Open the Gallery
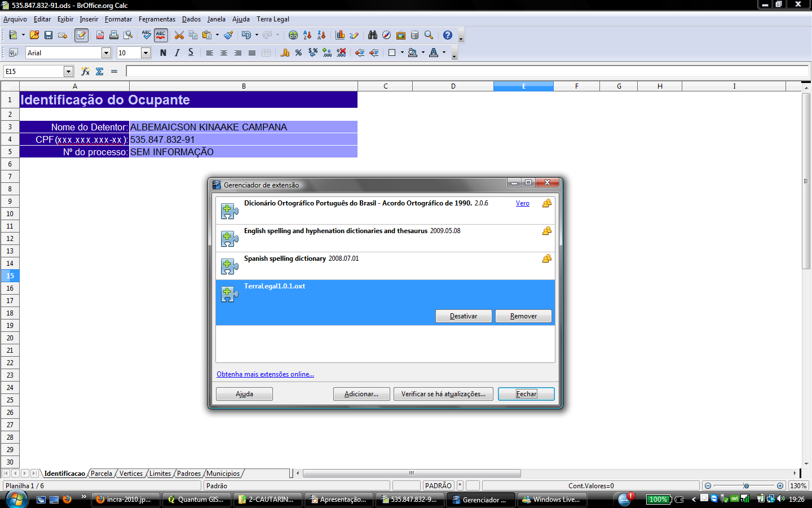Viewport: 812px width, 508px height. point(401,35)
